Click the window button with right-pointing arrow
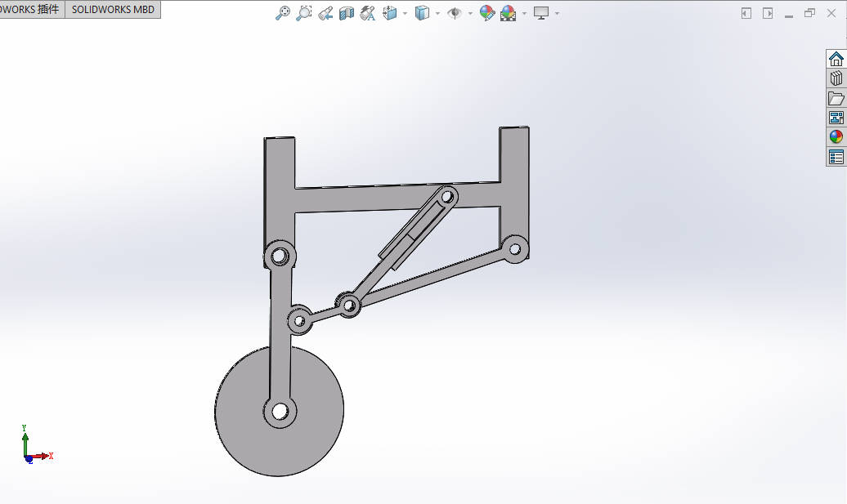 click(x=768, y=14)
